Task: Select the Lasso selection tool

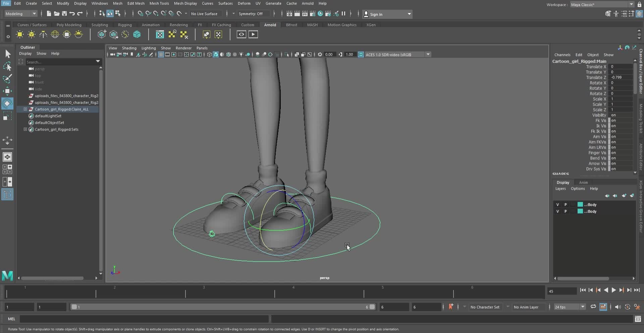Action: click(x=7, y=66)
